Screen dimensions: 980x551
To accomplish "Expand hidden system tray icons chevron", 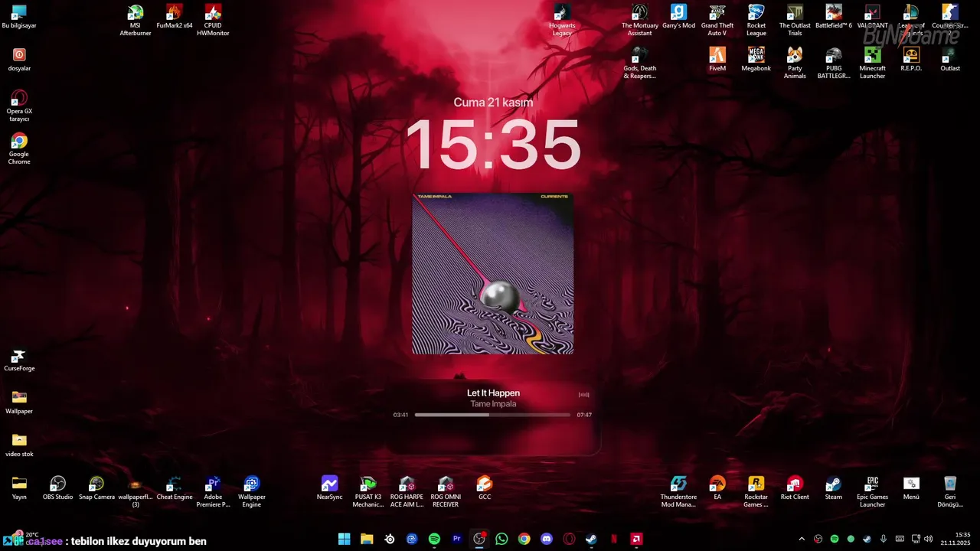I will (802, 539).
